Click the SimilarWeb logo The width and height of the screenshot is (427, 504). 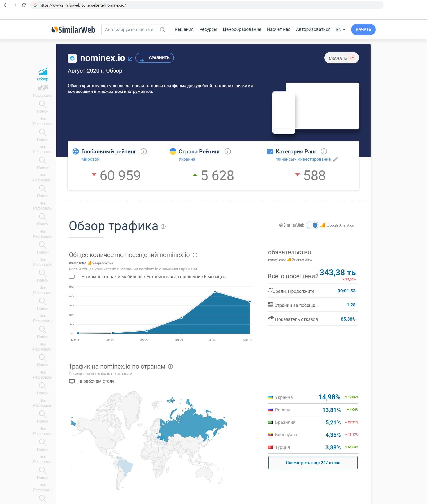(73, 30)
